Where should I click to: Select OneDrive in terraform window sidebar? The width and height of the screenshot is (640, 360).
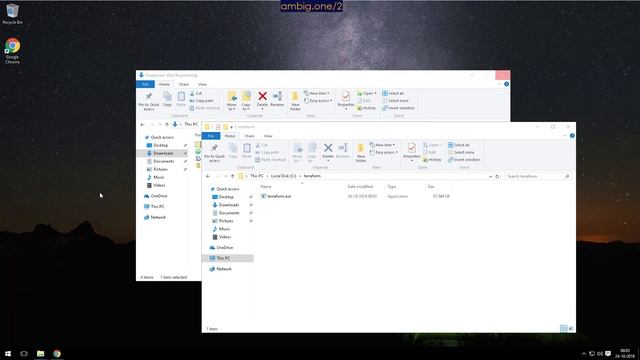point(224,248)
